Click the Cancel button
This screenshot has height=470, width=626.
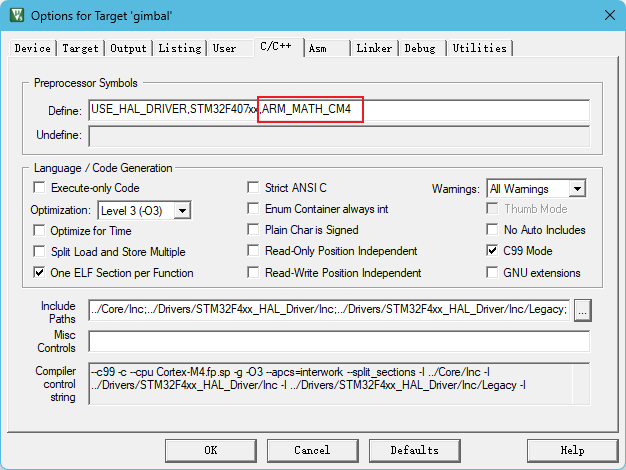coord(313,450)
